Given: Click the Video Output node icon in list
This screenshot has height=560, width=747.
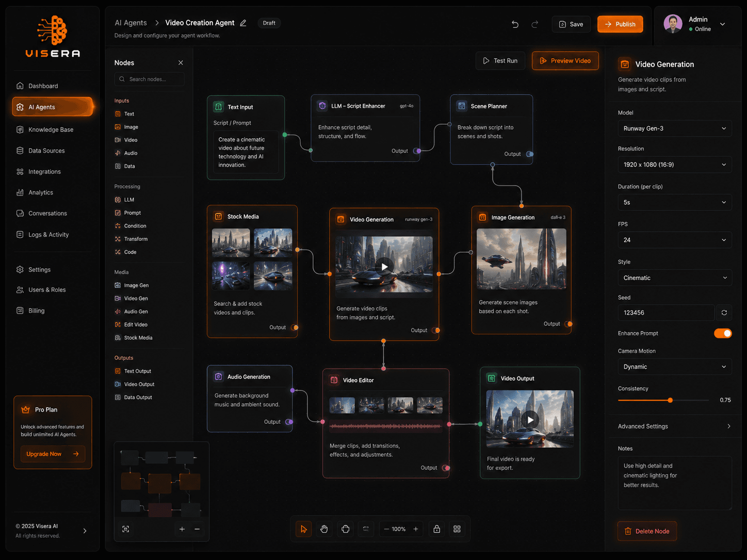Looking at the screenshot, I should click(118, 384).
